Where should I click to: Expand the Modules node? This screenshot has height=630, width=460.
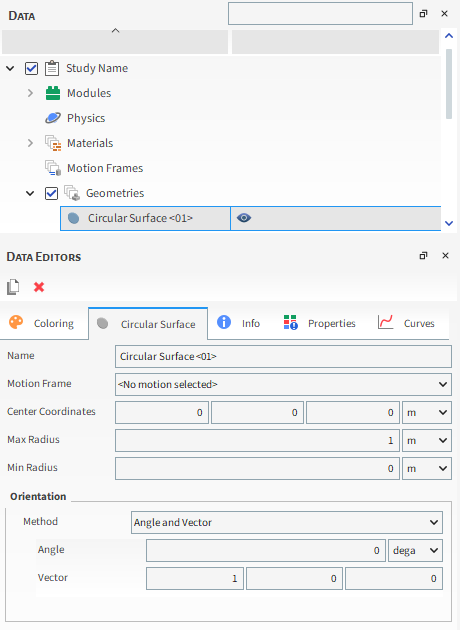click(31, 93)
